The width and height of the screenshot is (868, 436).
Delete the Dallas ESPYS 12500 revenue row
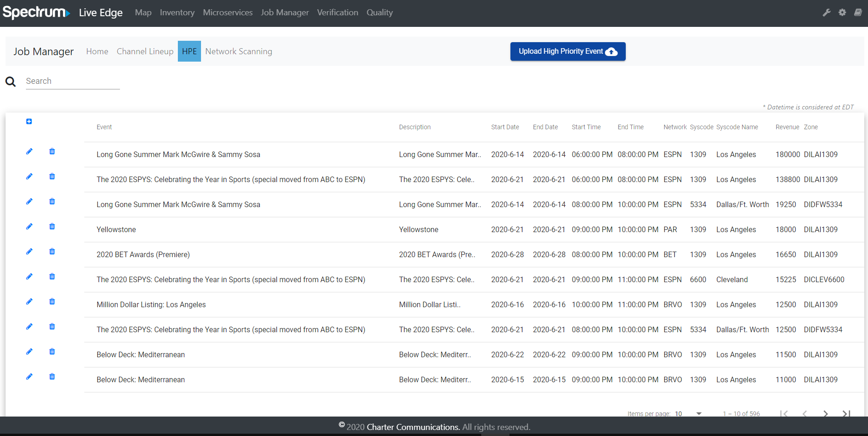(x=52, y=327)
